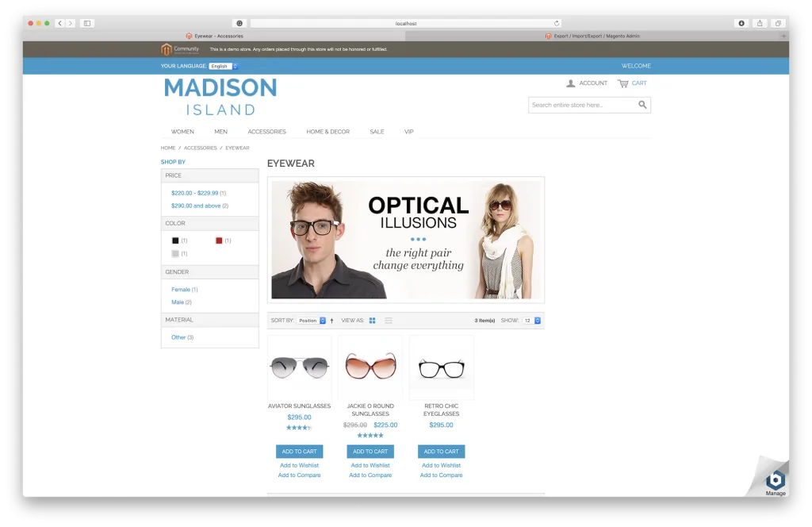The image size is (812, 527).
Task: Add Retro Chic Eyeglasses to wishlist
Action: tap(441, 465)
